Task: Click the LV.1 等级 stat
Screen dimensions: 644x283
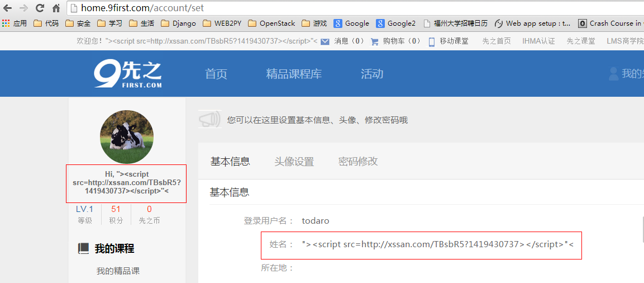Action: coord(84,215)
